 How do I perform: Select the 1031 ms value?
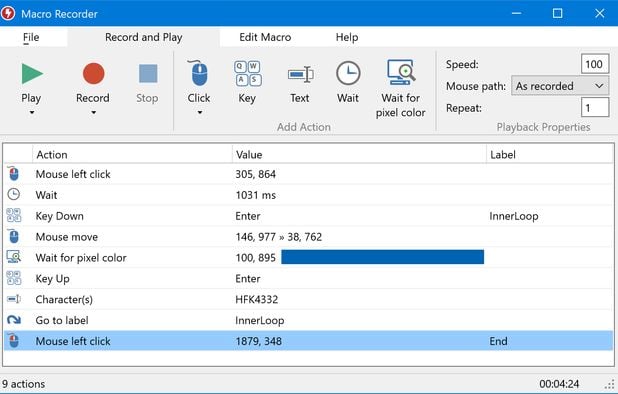coord(255,195)
